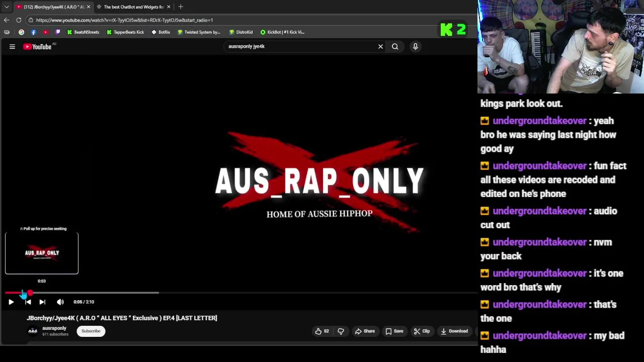
Task: Save the video to a playlist
Action: pyautogui.click(x=394, y=331)
